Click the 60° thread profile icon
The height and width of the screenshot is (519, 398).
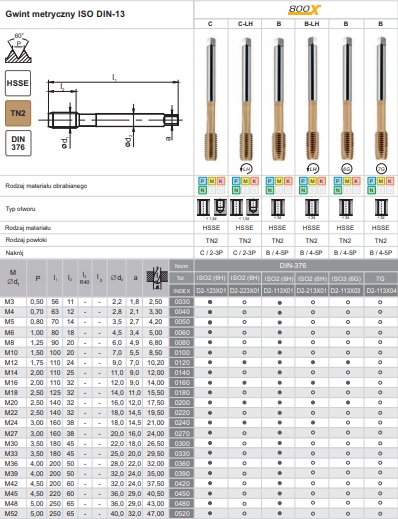pos(18,48)
